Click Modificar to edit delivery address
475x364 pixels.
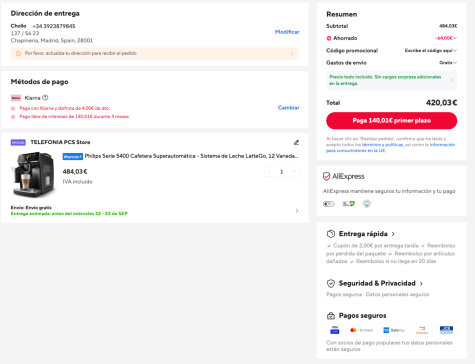[287, 32]
